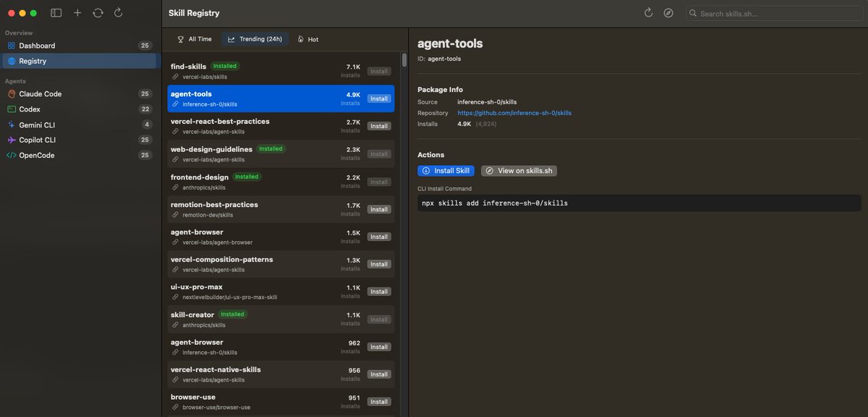Click the ID: agent-tools text
Screen dimensions: 868x417
[x=439, y=59]
